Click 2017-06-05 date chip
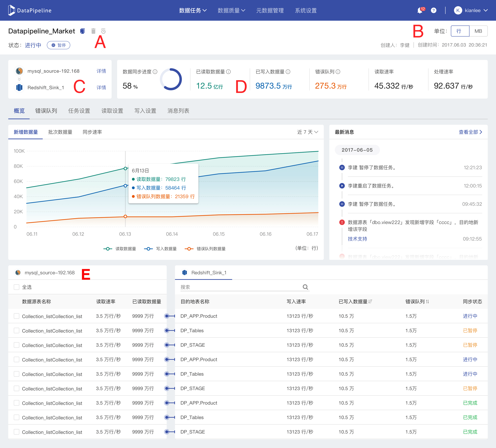The width and height of the screenshot is (496, 448). (x=357, y=150)
